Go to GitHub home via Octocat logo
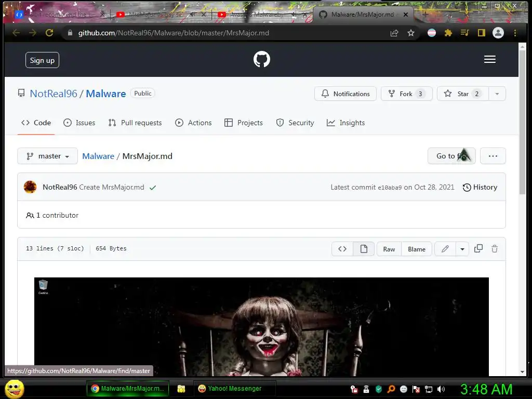Screen dimensions: 532x399 click(x=262, y=59)
